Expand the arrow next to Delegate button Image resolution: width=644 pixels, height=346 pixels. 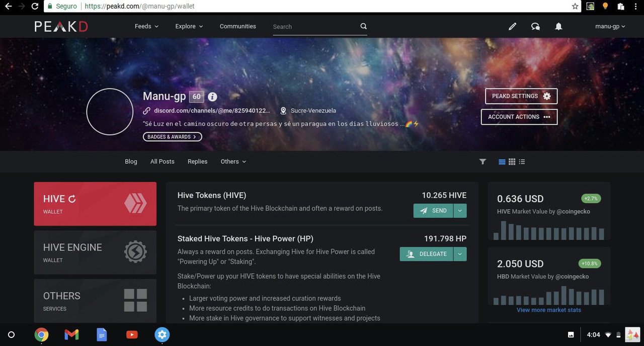tap(460, 254)
